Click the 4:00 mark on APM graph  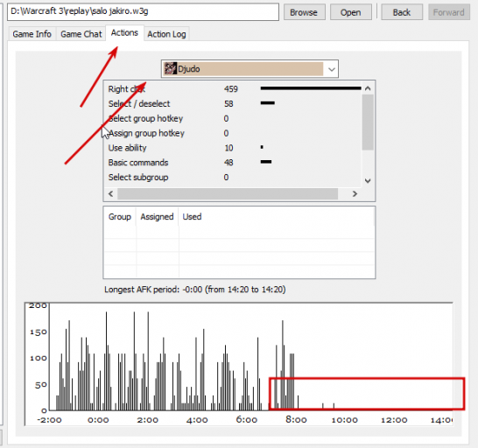click(197, 420)
